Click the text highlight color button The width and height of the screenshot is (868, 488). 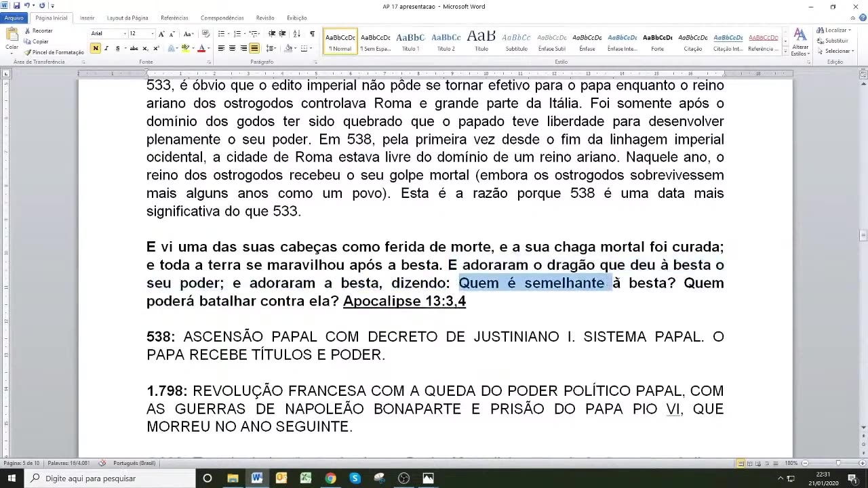[x=185, y=48]
